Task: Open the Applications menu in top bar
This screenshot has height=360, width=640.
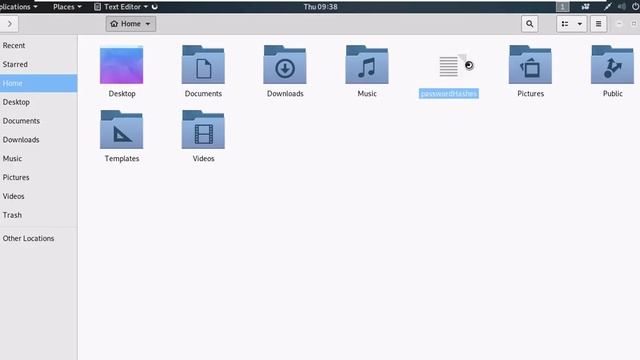Action: click(18, 7)
